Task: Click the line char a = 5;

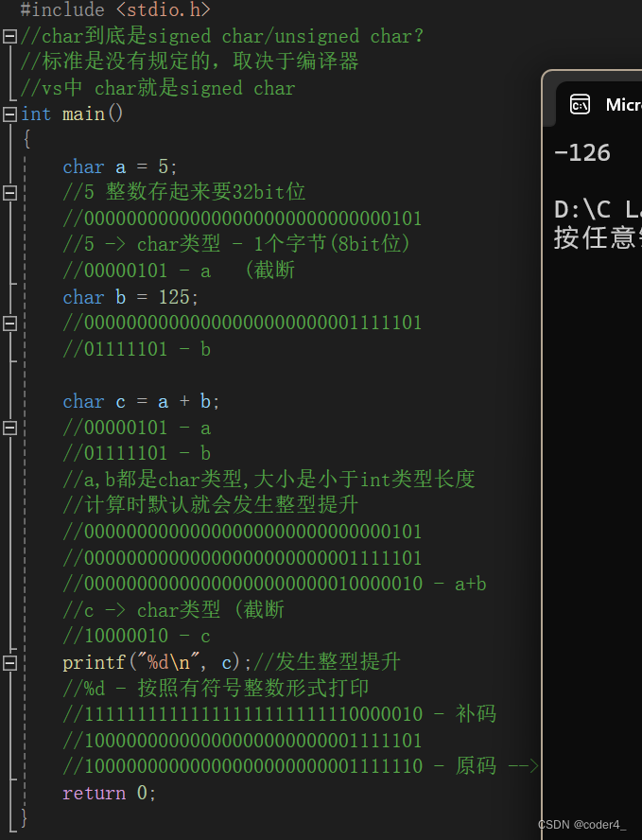Action: (119, 166)
